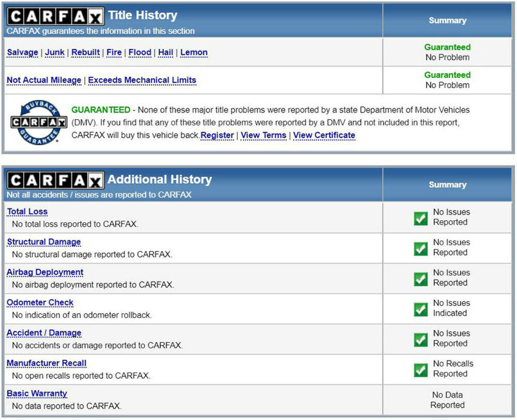Click 'No Issues Indicated' summary text
The image size is (517, 420).
coord(452,308)
